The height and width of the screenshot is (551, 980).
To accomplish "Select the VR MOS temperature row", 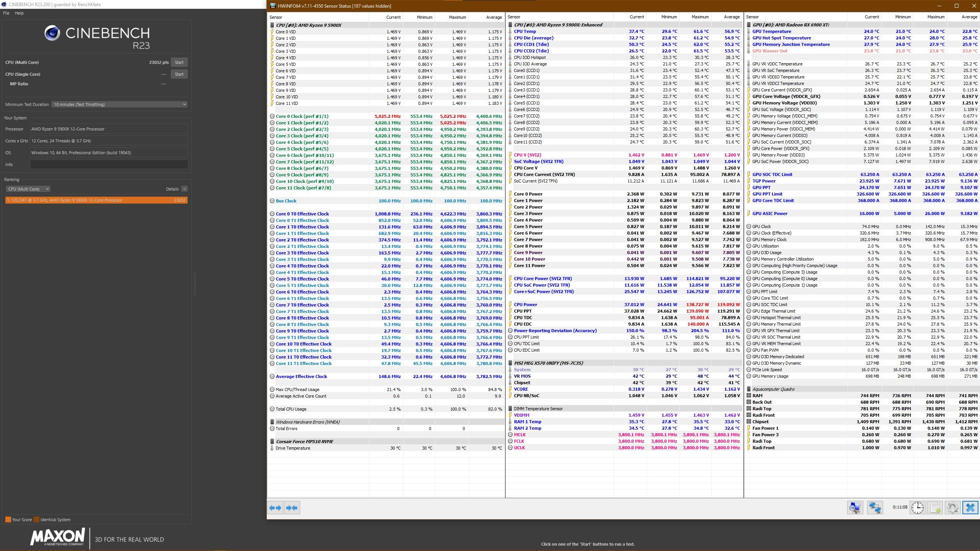I will (x=624, y=376).
